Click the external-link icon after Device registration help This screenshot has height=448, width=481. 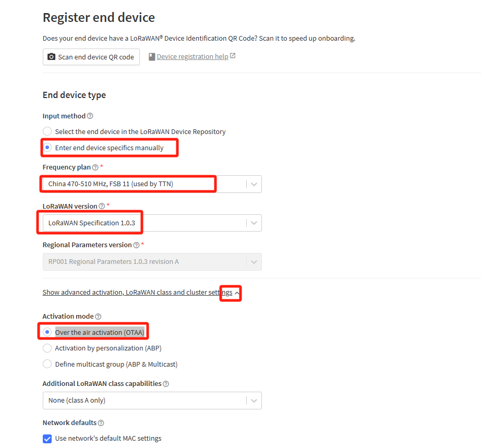point(233,56)
